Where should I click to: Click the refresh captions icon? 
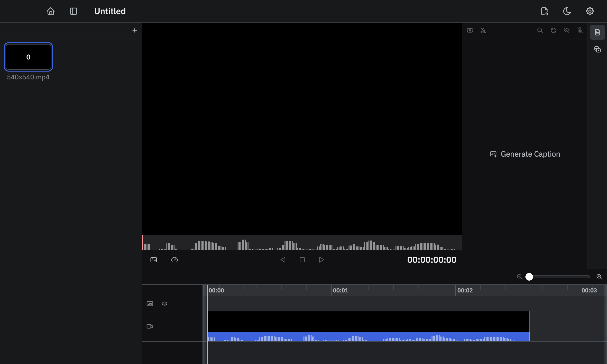pos(553,30)
